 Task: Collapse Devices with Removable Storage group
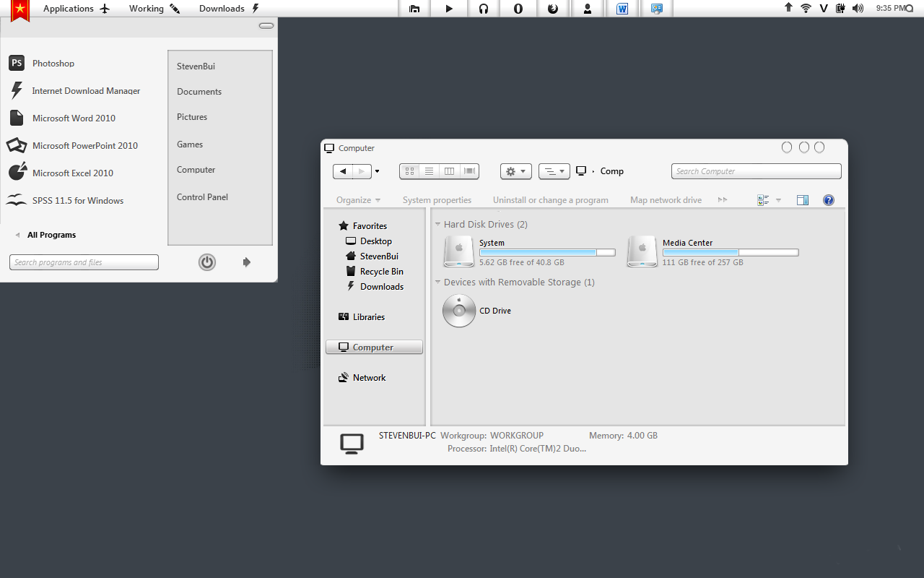pyautogui.click(x=437, y=282)
